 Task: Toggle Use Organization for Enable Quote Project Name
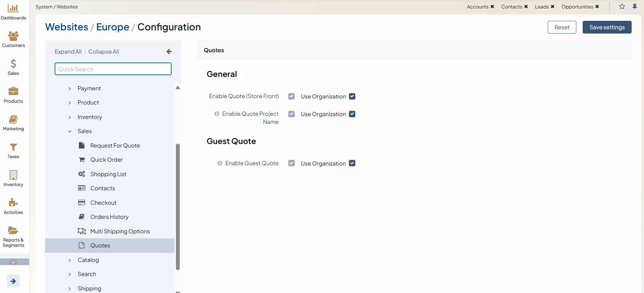[352, 114]
